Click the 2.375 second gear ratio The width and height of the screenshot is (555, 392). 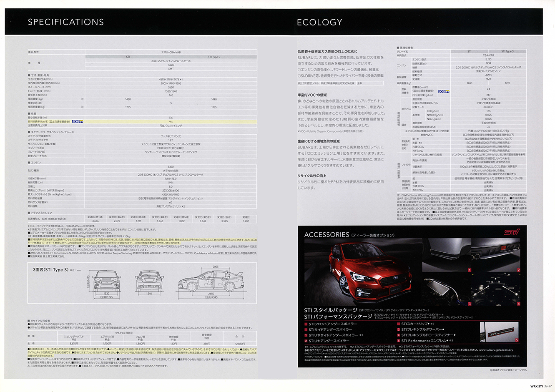point(117,221)
